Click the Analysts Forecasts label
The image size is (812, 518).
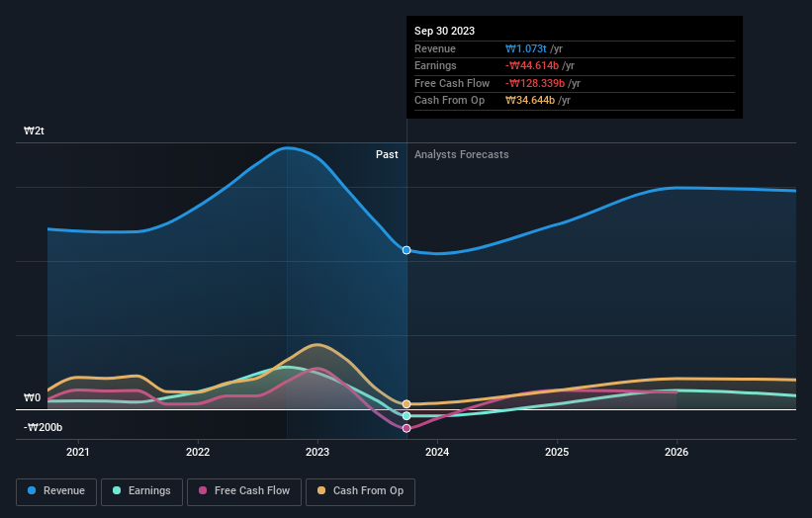pyautogui.click(x=462, y=154)
